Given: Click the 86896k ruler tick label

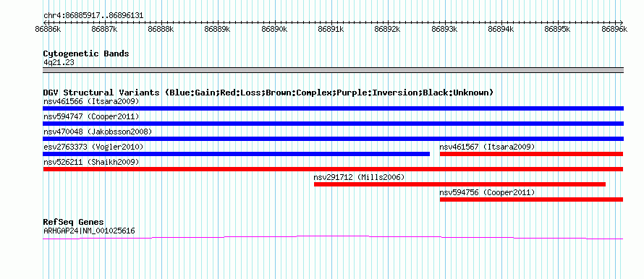Looking at the screenshot, I should (614, 29).
